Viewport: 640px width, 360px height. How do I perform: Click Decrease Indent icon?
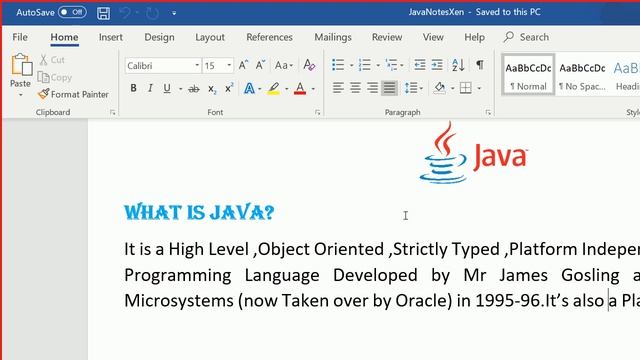pos(420,65)
